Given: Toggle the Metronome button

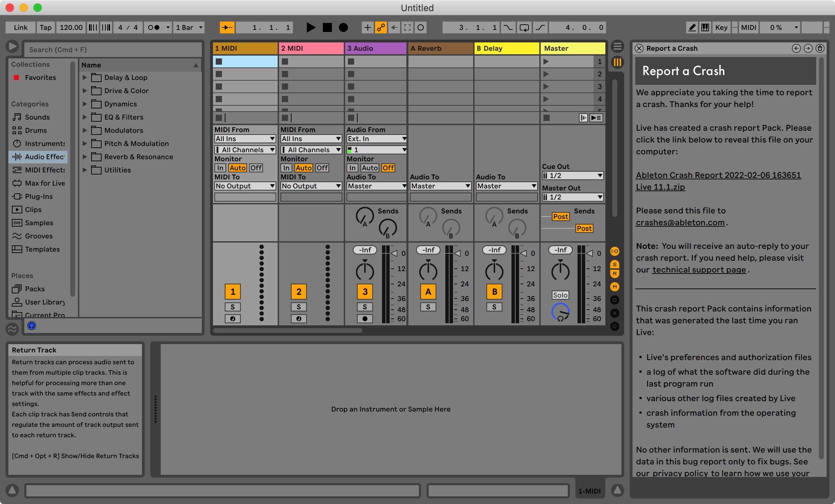Looking at the screenshot, I should click(x=153, y=27).
